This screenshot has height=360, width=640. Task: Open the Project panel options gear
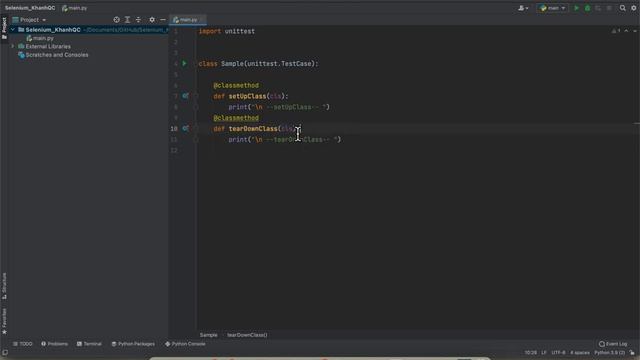click(x=152, y=20)
